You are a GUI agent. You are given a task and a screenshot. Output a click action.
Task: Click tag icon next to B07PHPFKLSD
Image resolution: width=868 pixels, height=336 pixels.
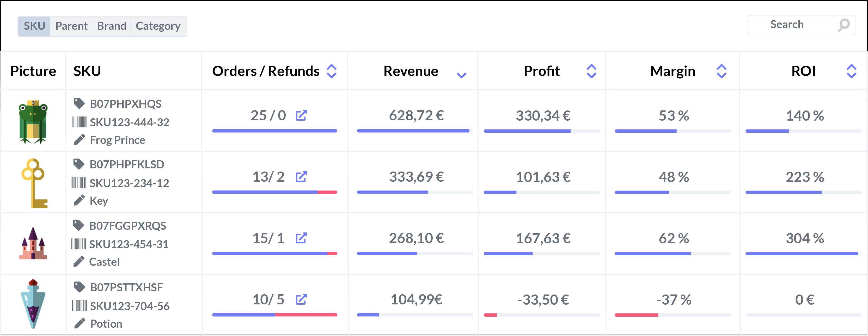coord(79,164)
